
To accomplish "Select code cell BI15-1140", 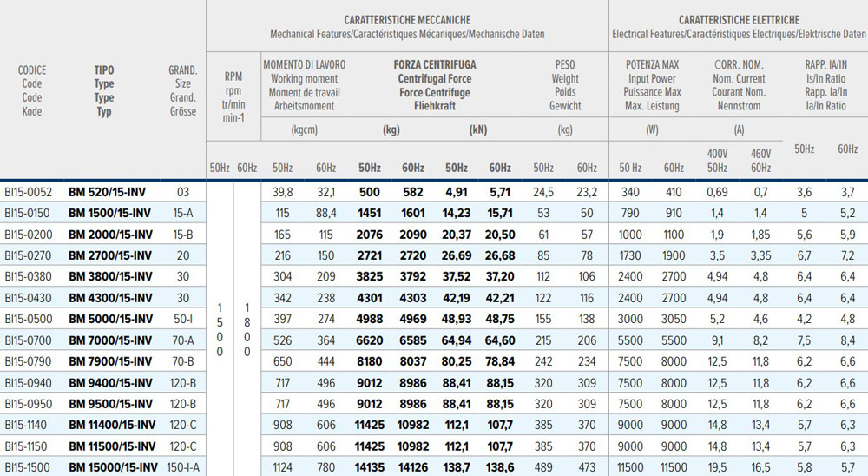I will [x=26, y=425].
